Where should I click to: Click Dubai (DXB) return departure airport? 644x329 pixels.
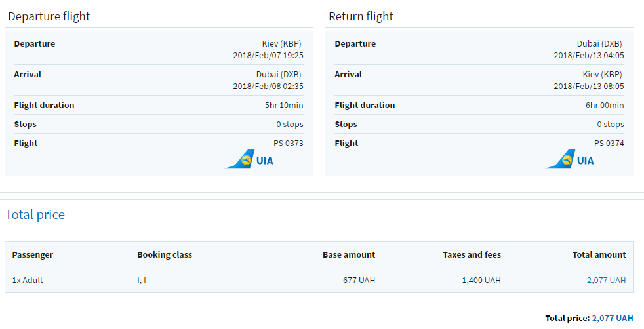pyautogui.click(x=600, y=44)
